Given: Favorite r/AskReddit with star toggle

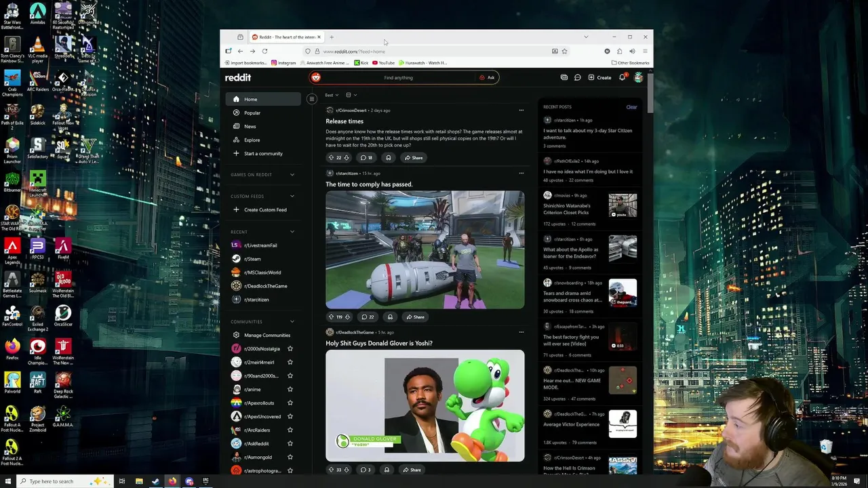Looking at the screenshot, I should coord(290,443).
